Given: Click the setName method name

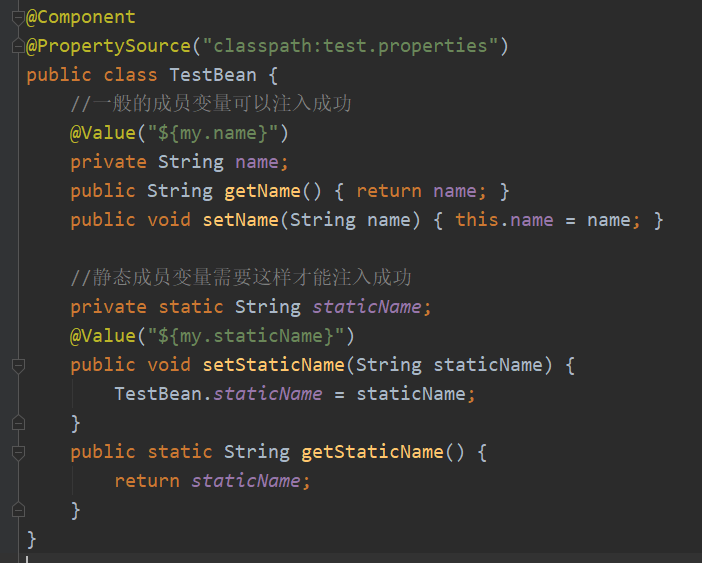Looking at the screenshot, I should (x=240, y=220).
